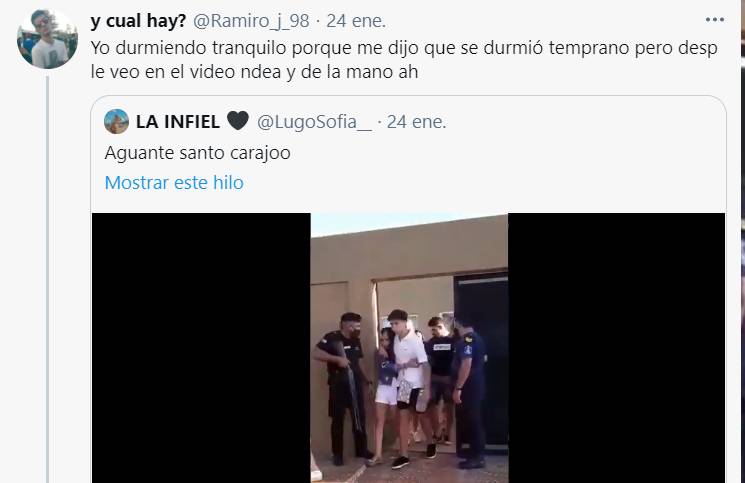Select the 'Aguante santo carajoo' quoted text
Screen dimensions: 745x483
click(x=197, y=153)
